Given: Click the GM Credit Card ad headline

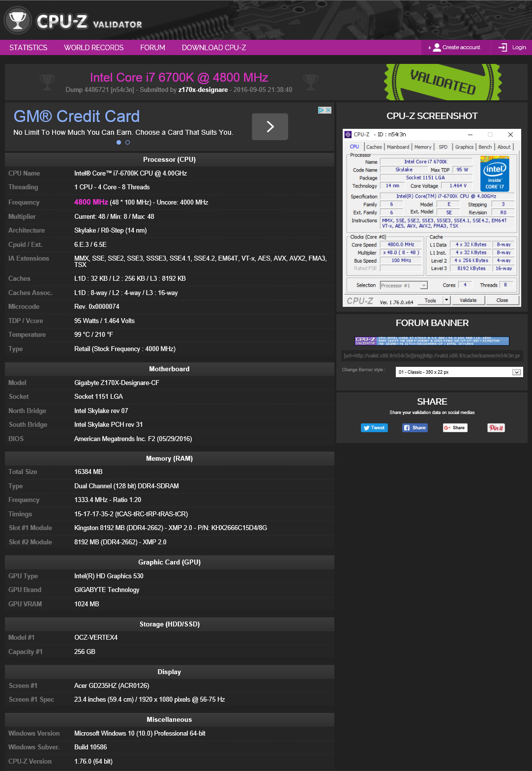Looking at the screenshot, I should [77, 116].
